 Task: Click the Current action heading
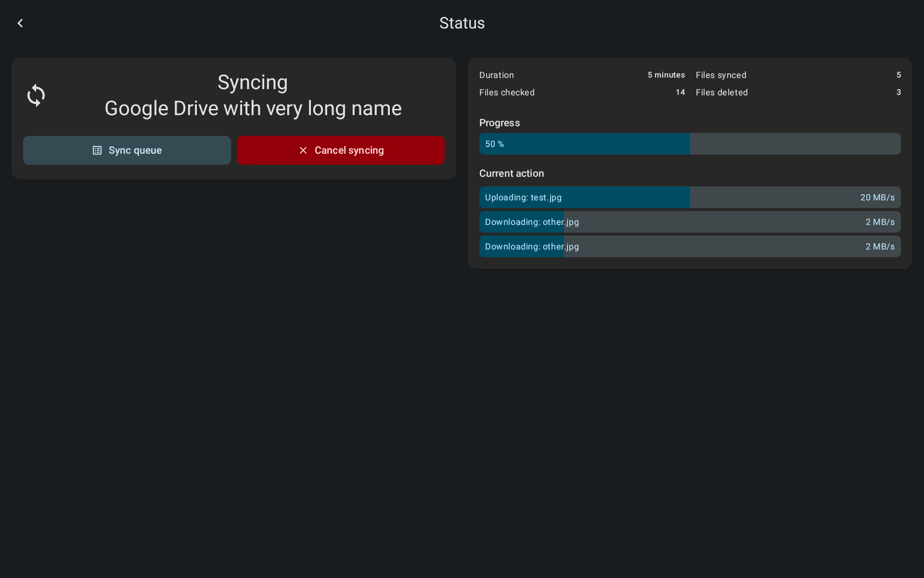click(512, 173)
